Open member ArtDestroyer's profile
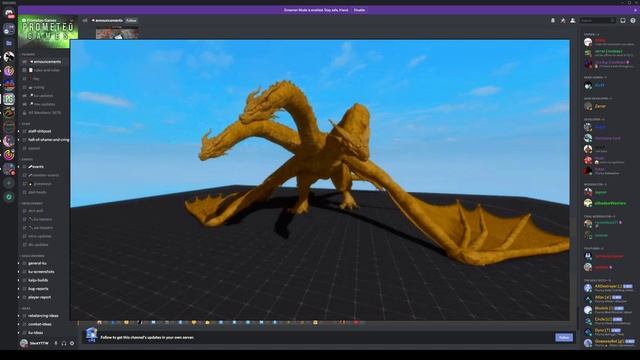 point(608,288)
